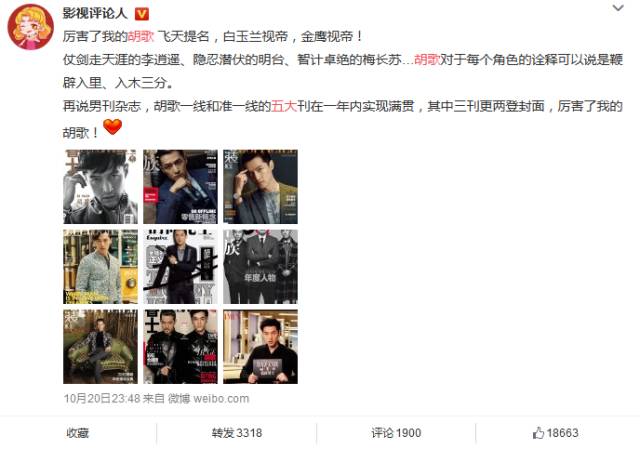The image size is (640, 449).
Task: Click the 五大 highlighted keyword link
Action: pyautogui.click(x=284, y=106)
